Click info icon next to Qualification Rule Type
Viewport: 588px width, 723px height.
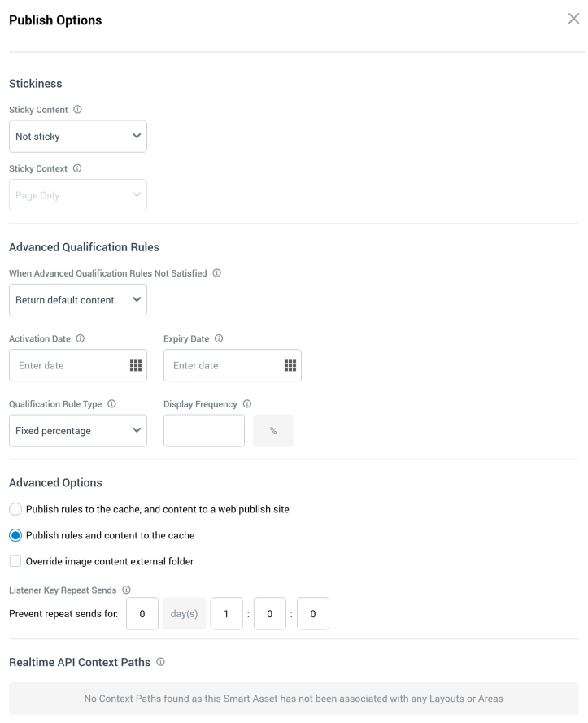111,403
